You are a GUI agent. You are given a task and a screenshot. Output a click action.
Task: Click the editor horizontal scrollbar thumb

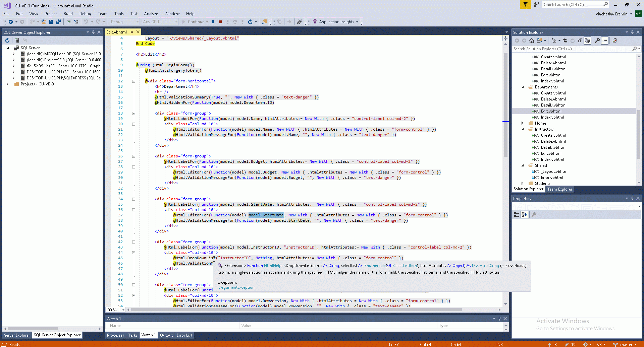pyautogui.click(x=297, y=310)
